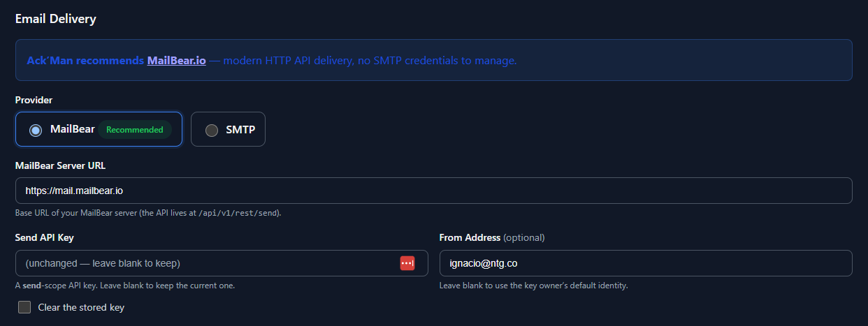This screenshot has height=326, width=868.
Task: Click the MailBear Server URL field
Action: (433, 190)
